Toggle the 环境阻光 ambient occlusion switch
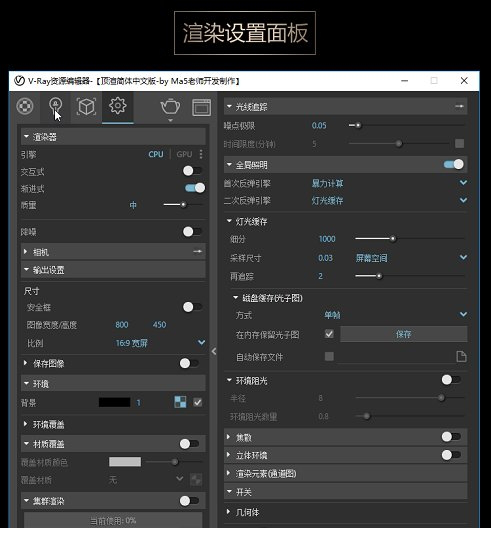Viewport: 491px width, 549px height. [451, 380]
